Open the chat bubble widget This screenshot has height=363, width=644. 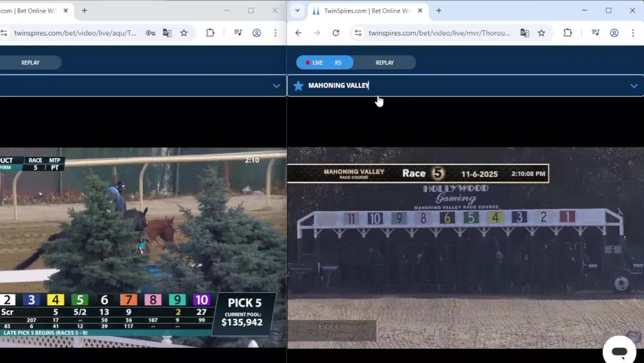point(619,351)
